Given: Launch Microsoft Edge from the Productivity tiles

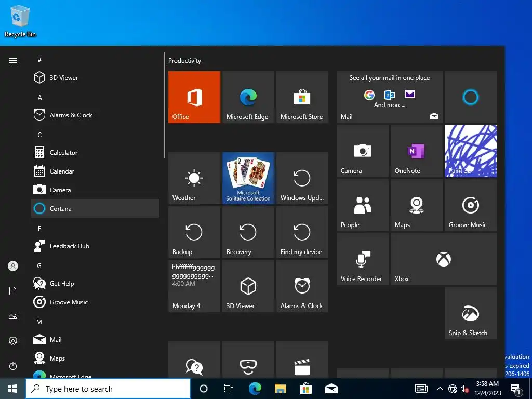Looking at the screenshot, I should click(248, 97).
